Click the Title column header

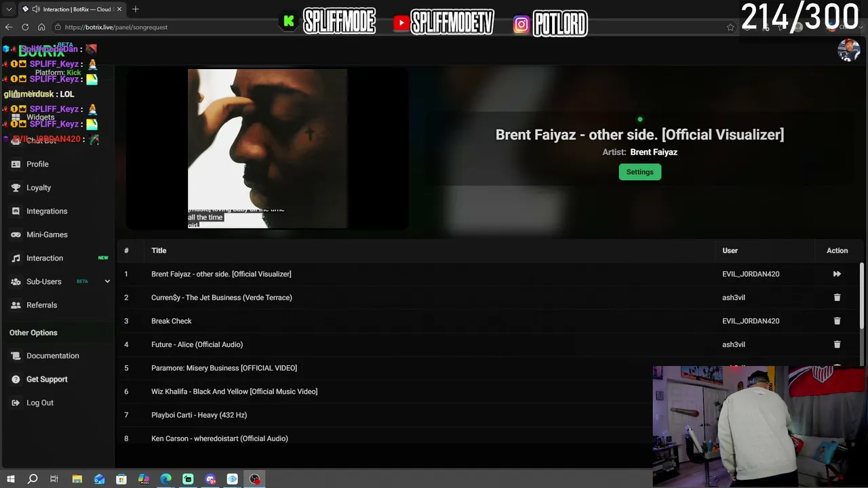click(159, 251)
